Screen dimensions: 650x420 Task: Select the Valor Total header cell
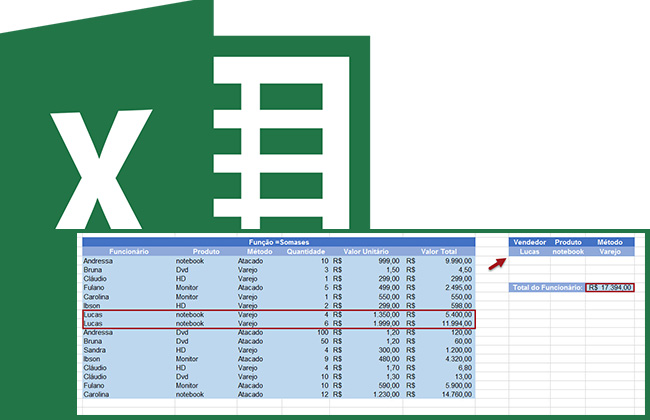click(x=439, y=252)
